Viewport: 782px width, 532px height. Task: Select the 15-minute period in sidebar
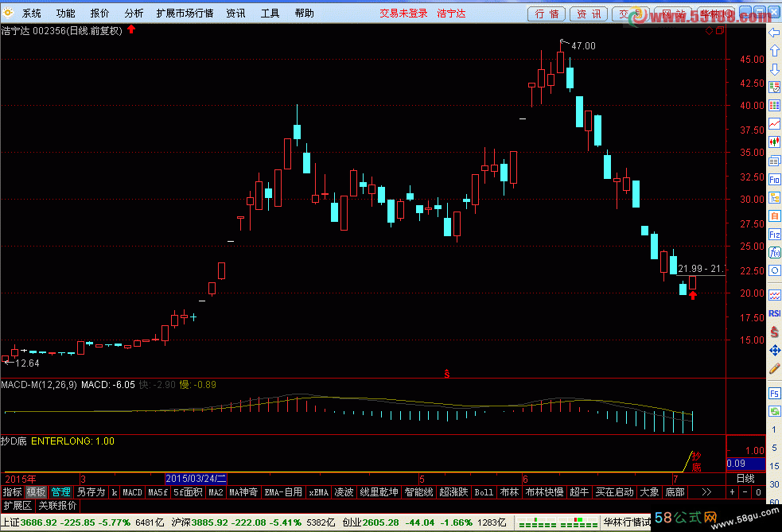click(774, 466)
